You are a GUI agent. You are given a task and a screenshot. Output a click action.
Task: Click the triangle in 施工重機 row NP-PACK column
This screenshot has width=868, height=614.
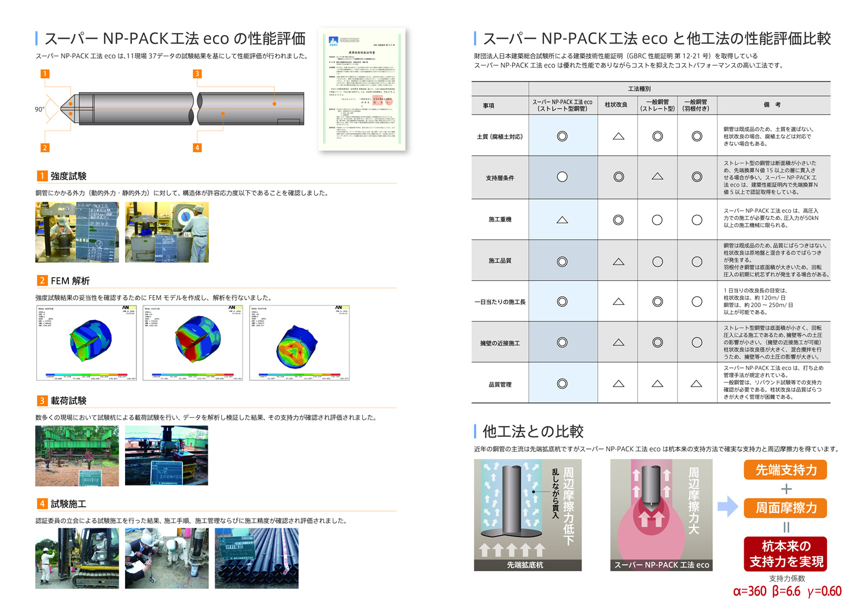[x=562, y=220]
